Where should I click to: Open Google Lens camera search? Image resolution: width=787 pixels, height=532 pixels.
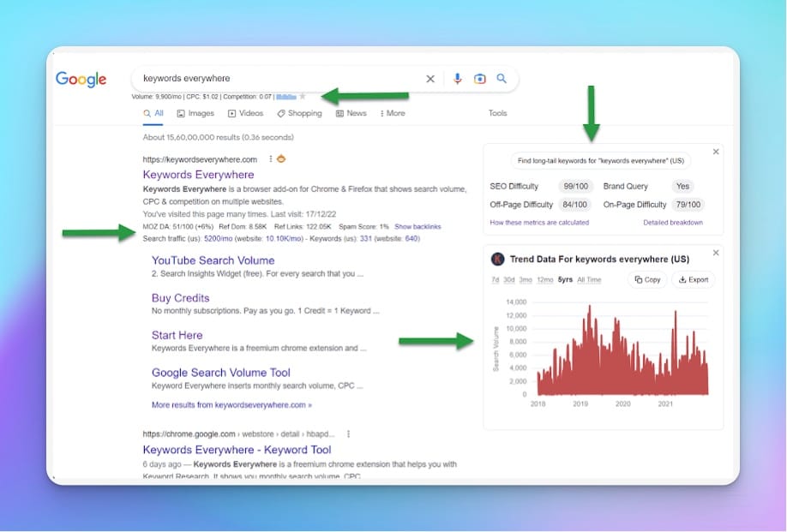coord(480,79)
